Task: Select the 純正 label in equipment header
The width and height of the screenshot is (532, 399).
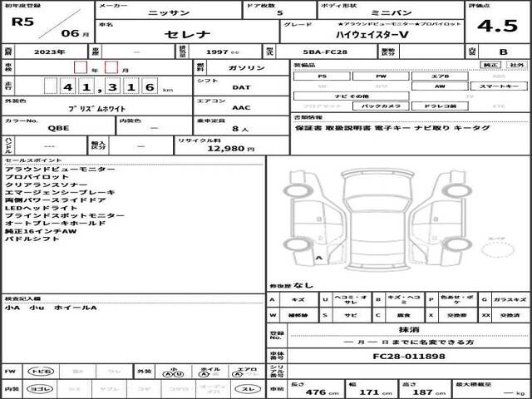Action: (x=490, y=64)
